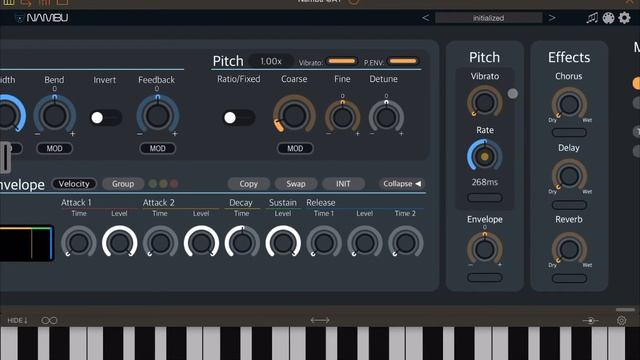The height and width of the screenshot is (360, 640).
Task: Click the Coarse pitch knob
Action: [294, 115]
